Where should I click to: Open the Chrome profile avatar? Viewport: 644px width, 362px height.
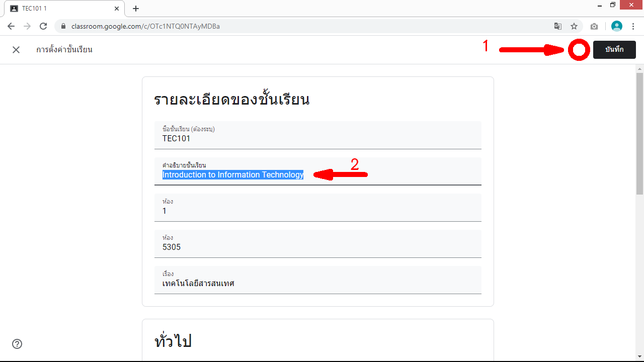(x=616, y=26)
